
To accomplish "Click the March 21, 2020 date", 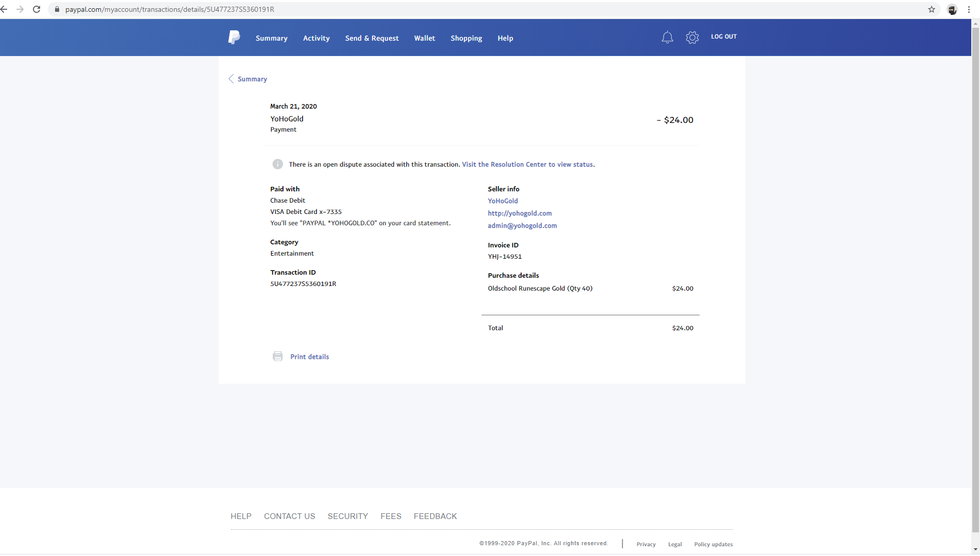I will click(x=293, y=106).
